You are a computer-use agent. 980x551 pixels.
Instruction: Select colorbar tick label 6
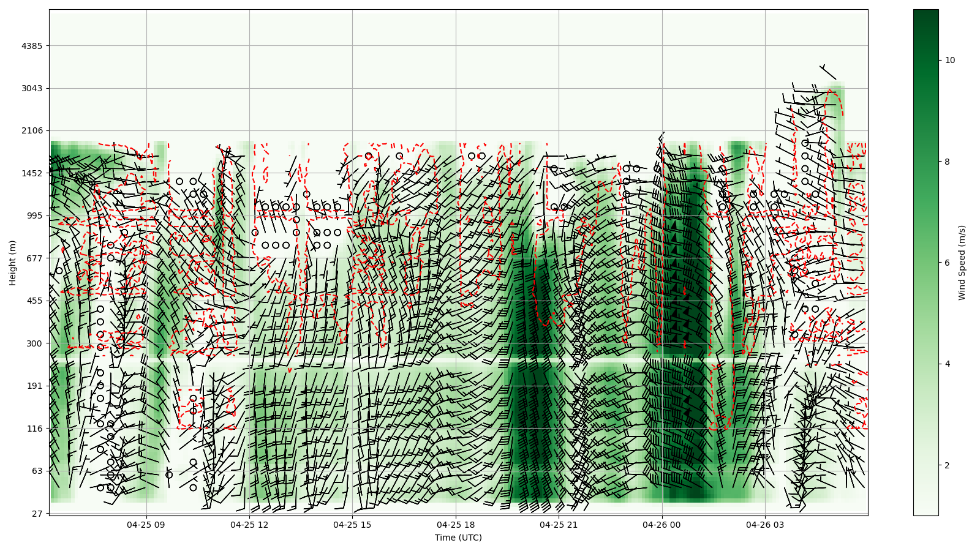point(948,263)
